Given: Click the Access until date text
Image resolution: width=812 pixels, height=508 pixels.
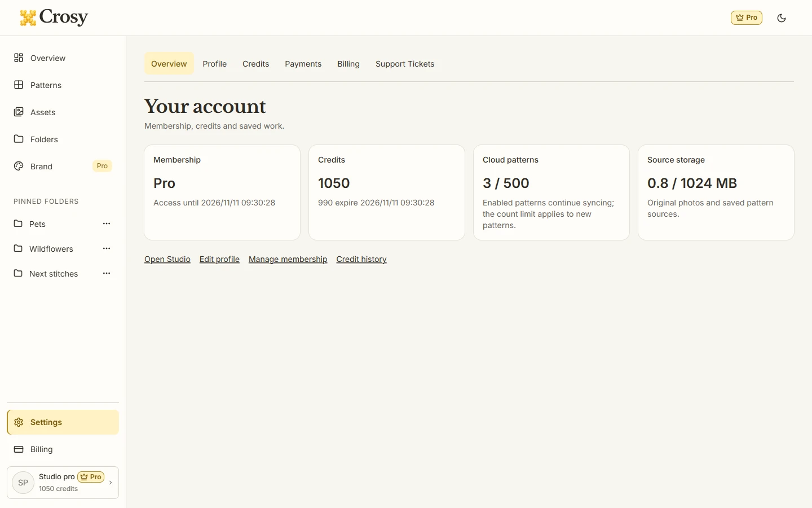Looking at the screenshot, I should [214, 203].
